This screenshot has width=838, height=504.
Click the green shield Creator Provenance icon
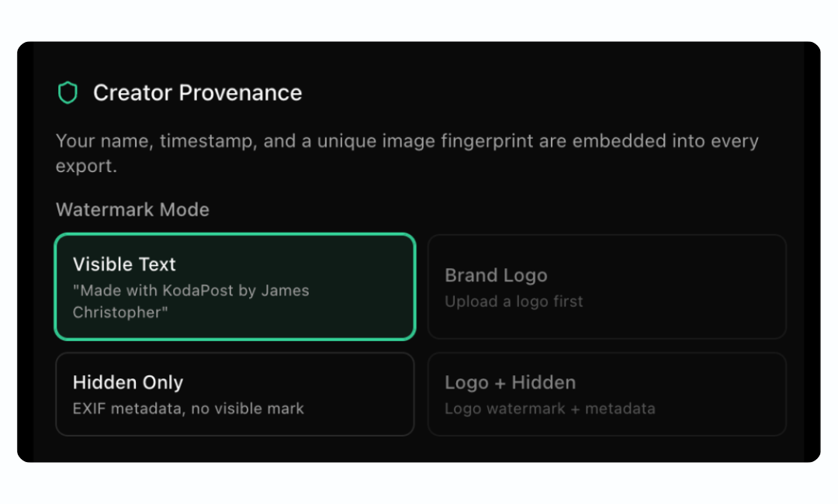click(68, 93)
